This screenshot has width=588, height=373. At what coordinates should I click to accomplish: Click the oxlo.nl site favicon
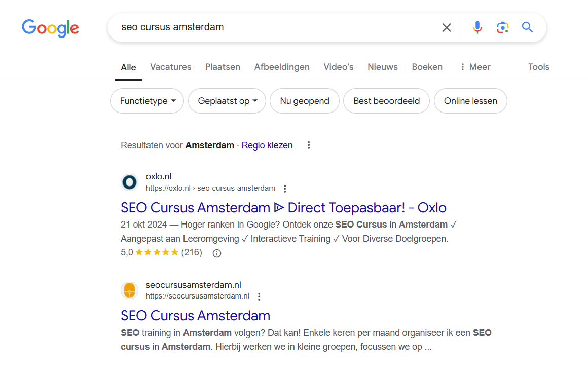(x=130, y=182)
